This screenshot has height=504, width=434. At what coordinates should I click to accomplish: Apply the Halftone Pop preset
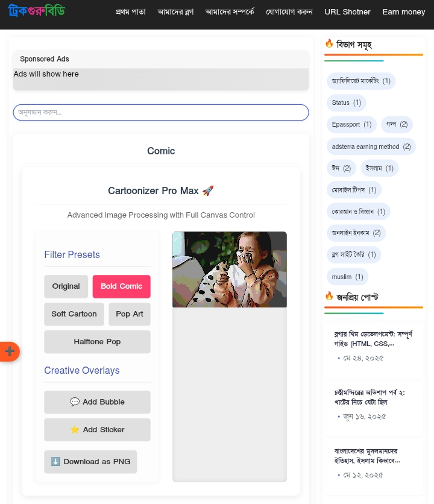click(97, 342)
